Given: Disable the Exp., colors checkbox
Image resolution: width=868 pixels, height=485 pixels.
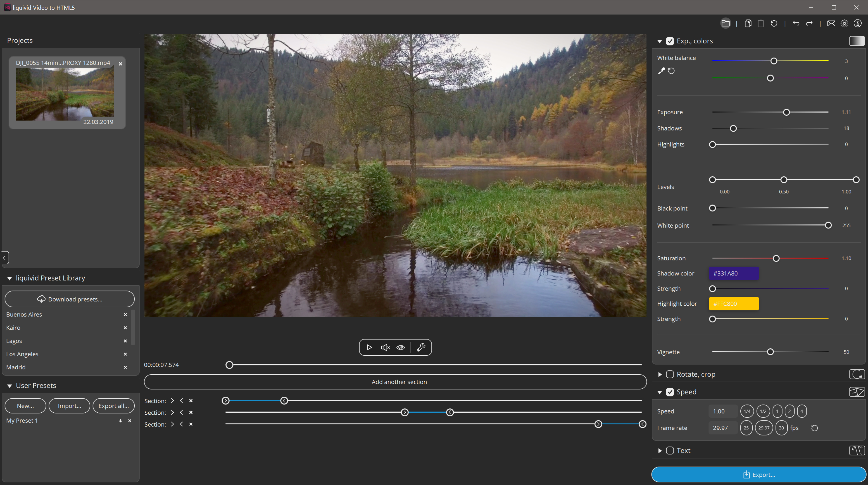Looking at the screenshot, I should pos(670,41).
